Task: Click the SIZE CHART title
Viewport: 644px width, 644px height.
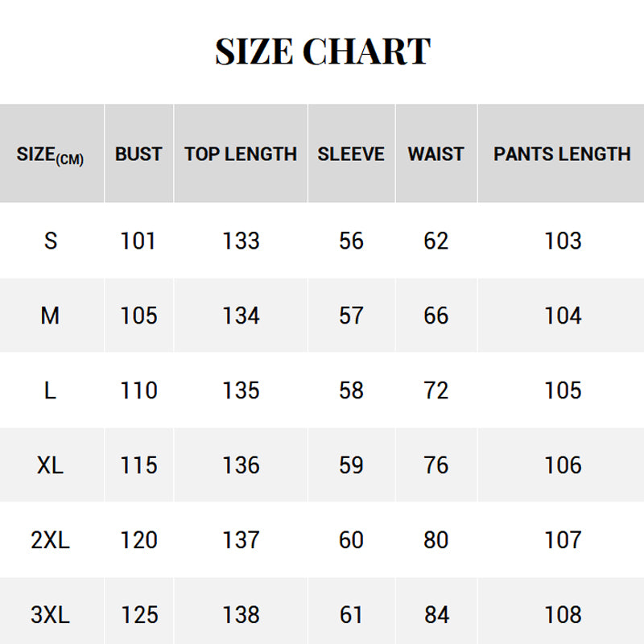Action: coord(322,52)
